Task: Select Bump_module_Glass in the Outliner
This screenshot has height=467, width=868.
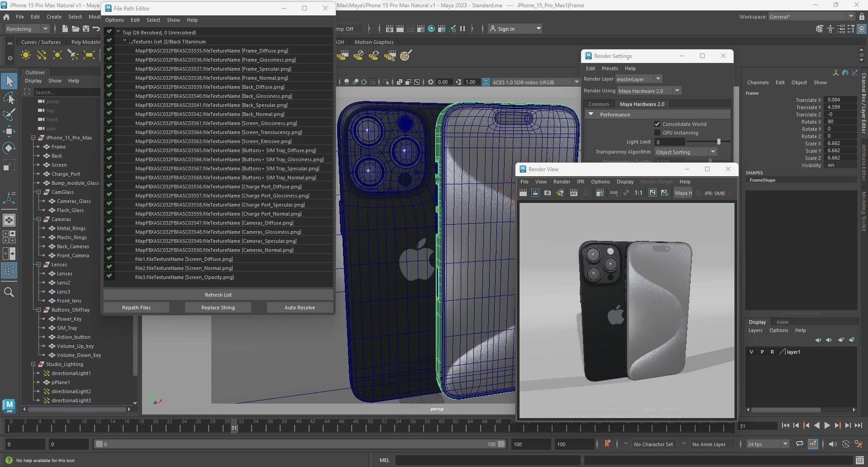Action: click(75, 183)
